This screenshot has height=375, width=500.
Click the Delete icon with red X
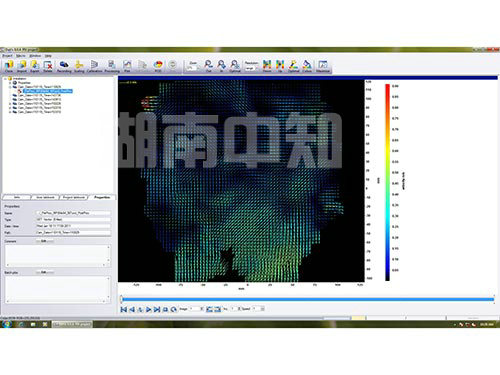pos(48,66)
